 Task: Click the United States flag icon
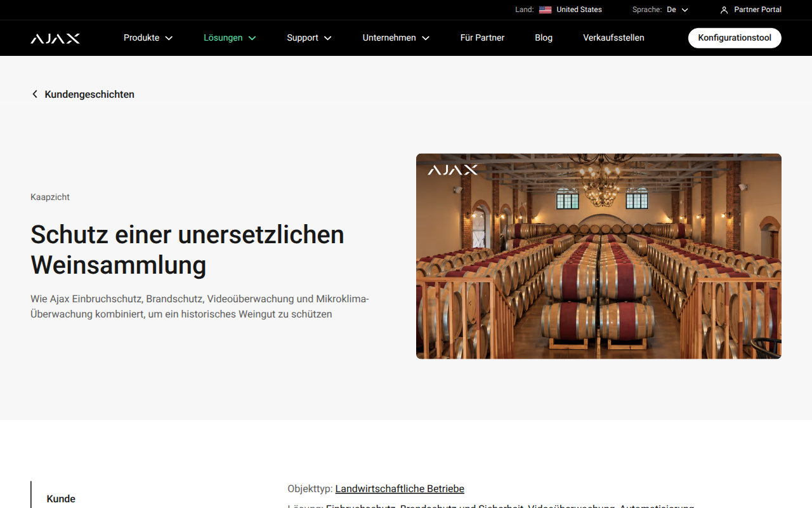point(545,10)
